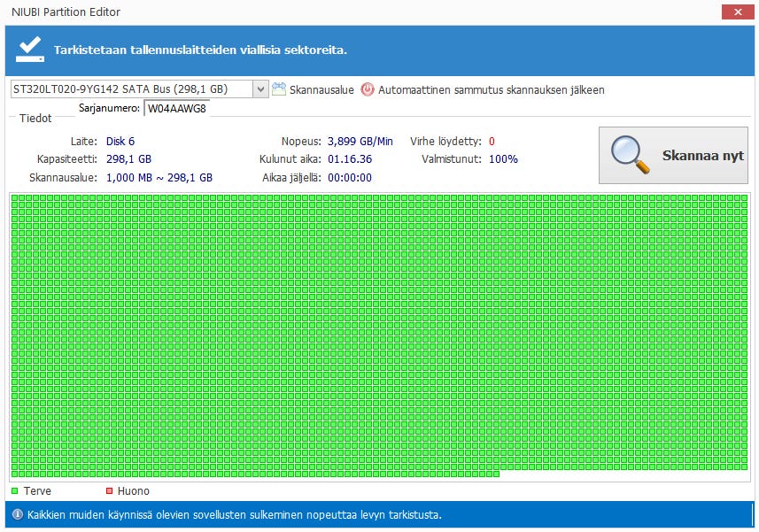This screenshot has height=532, width=759.
Task: Click the checkmark icon in the blue header
Action: pyautogui.click(x=30, y=50)
